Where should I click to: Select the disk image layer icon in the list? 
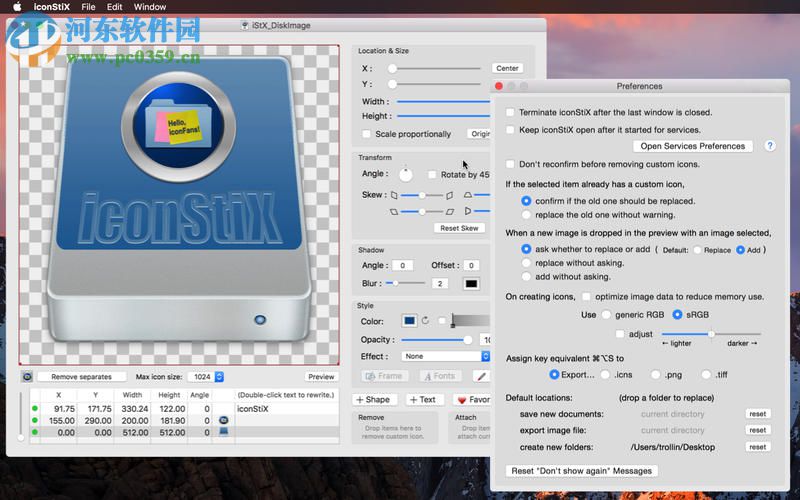click(224, 433)
